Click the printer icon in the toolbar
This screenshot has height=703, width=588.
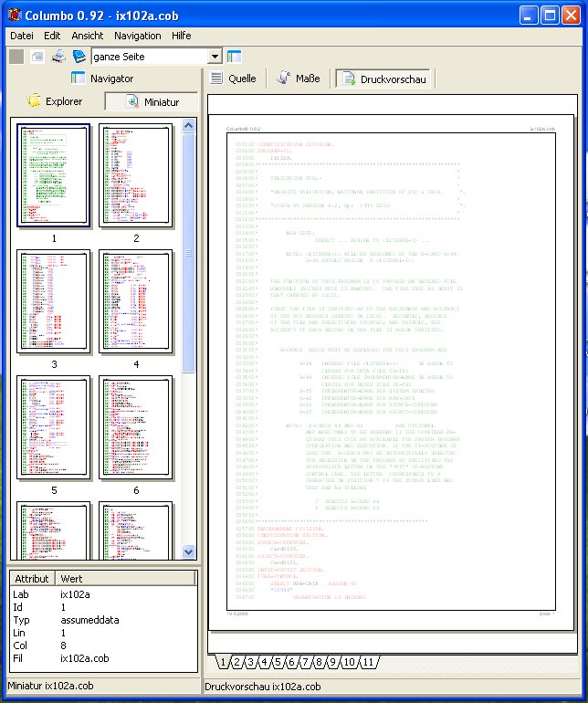click(58, 57)
